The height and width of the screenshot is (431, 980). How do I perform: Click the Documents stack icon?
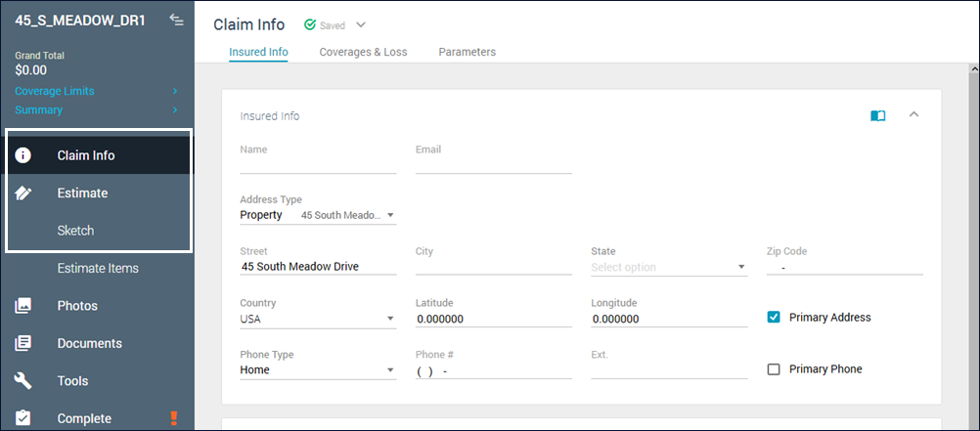tap(23, 343)
